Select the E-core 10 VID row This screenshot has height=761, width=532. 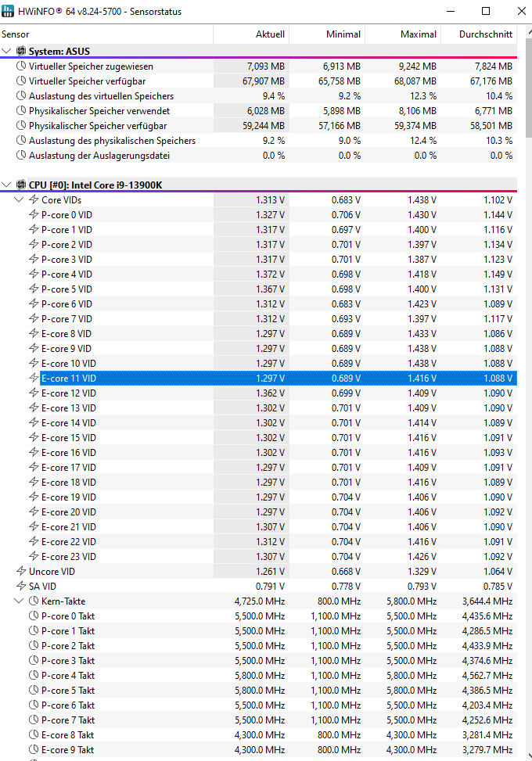click(x=258, y=363)
